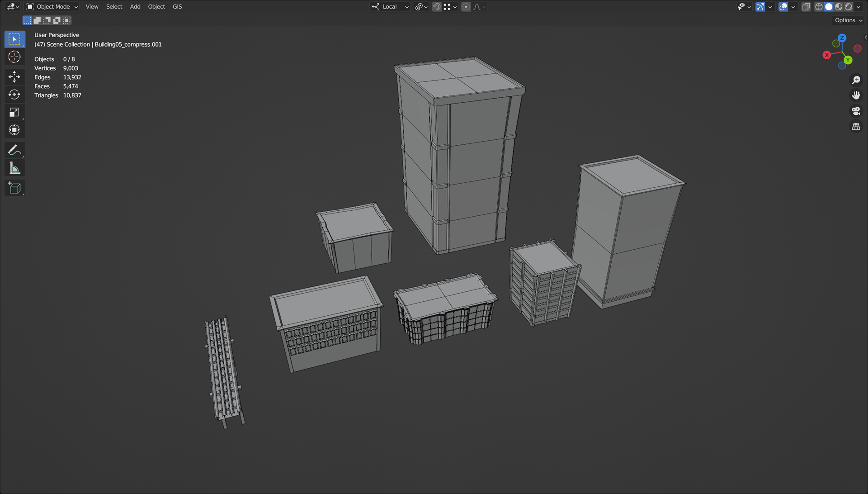
Task: Open the Object Mode dropdown
Action: pos(52,7)
